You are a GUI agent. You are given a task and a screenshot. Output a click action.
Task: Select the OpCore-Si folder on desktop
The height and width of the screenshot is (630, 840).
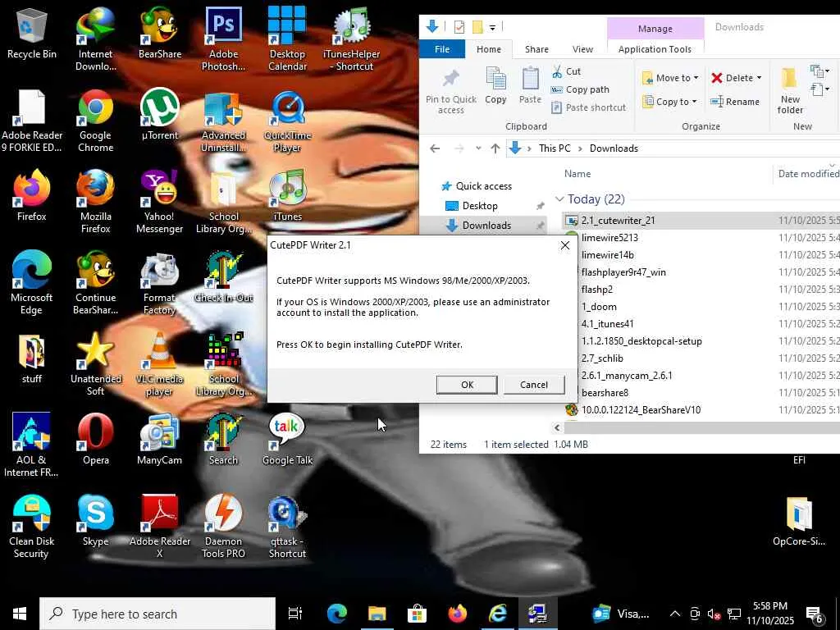799,521
